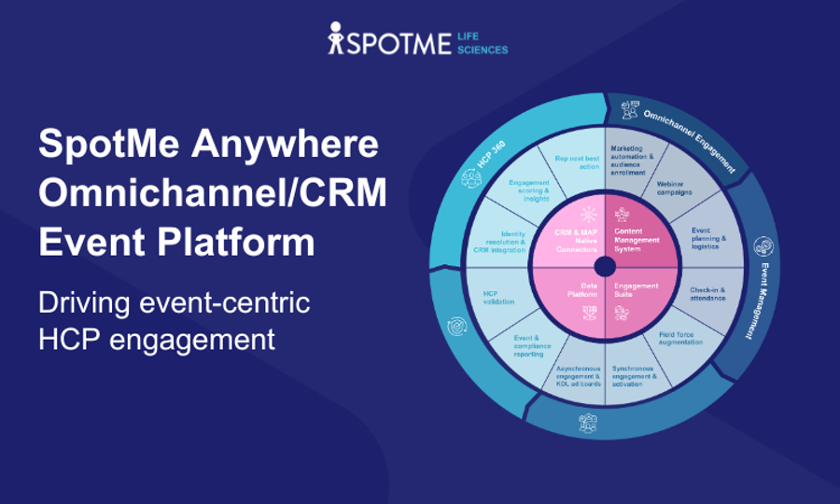The image size is (840, 504).
Task: Click Engagement scoring & insights segment
Action: pos(529,190)
